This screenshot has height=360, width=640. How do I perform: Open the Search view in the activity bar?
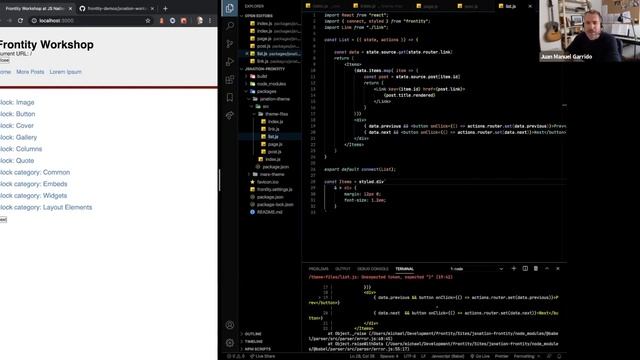coord(230,26)
